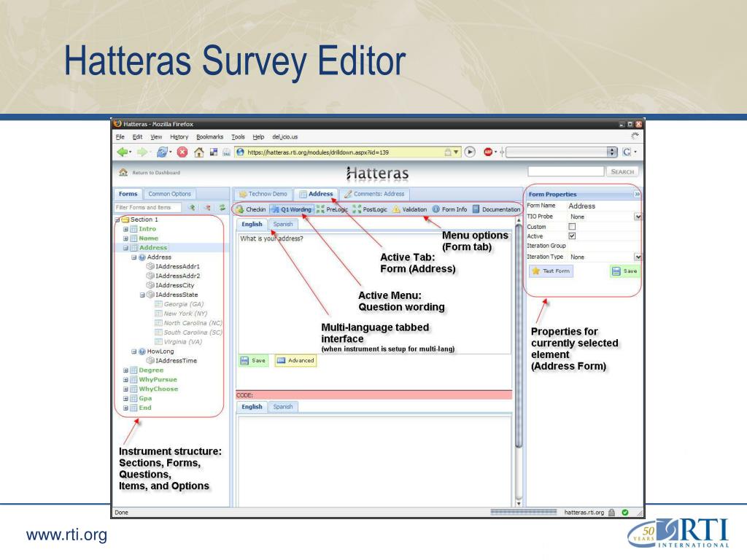
Task: Select the Q1 Wording menu item
Action: [x=291, y=209]
